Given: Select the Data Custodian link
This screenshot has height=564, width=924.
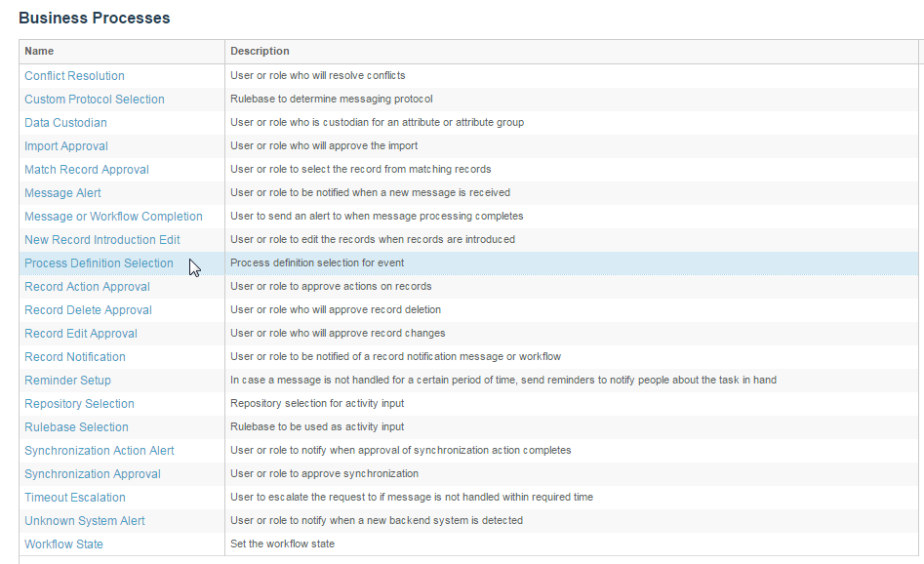Looking at the screenshot, I should pyautogui.click(x=65, y=123).
